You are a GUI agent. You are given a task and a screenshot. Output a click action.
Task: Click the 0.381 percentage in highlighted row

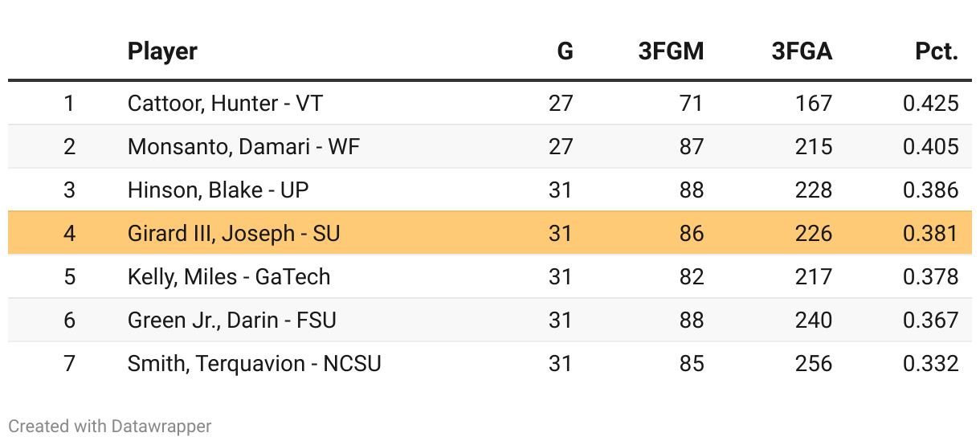click(x=930, y=234)
